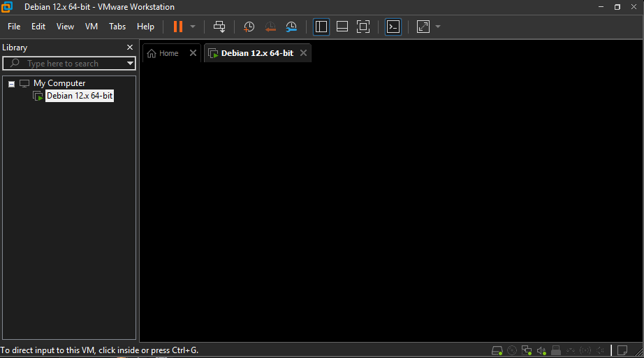644x358 pixels.
Task: Toggle the thumbnail bar view
Action: pos(342,27)
